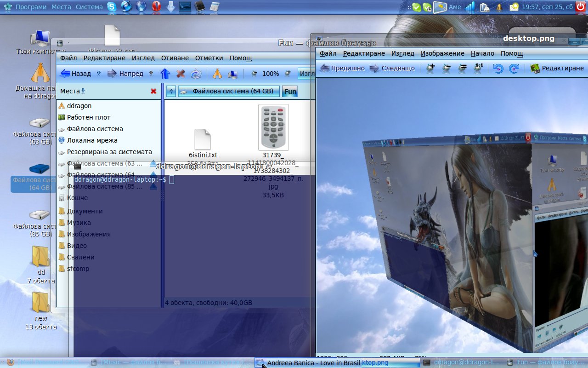Select Резервирана за системата in sidebar

pos(109,152)
